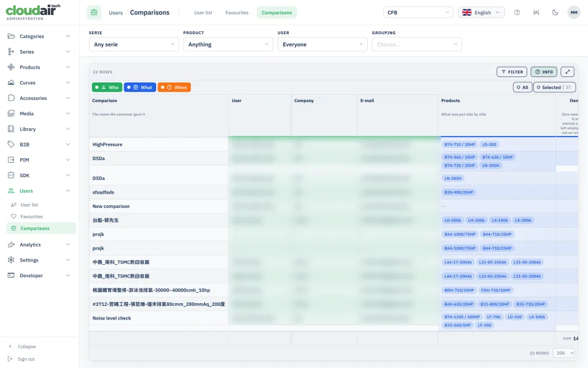The width and height of the screenshot is (588, 368).
Task: Click the Users breadcrumb link
Action: coord(116,13)
